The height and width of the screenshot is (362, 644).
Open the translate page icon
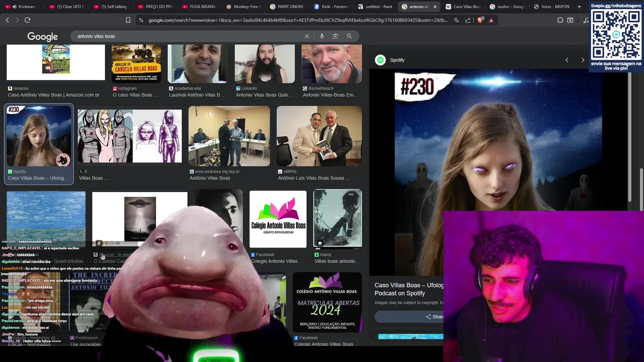pyautogui.click(x=456, y=20)
